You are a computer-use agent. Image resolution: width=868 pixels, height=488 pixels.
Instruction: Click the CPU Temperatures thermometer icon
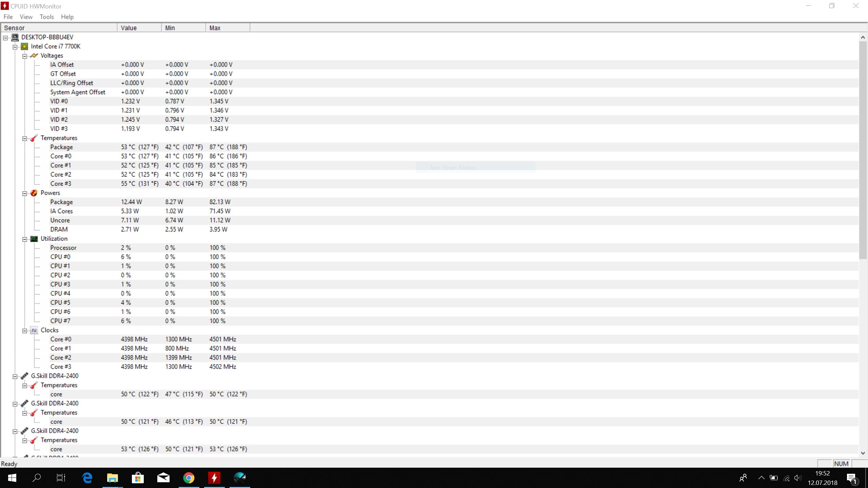(x=34, y=138)
